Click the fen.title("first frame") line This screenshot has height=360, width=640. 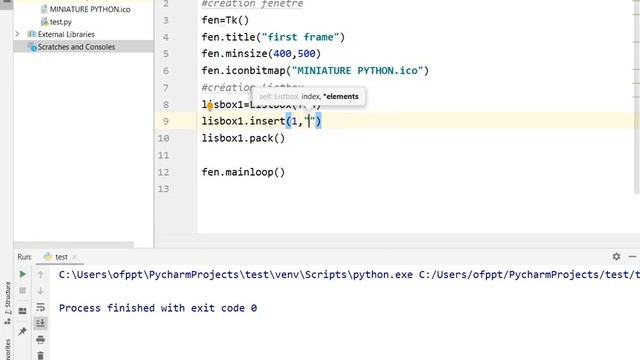tap(273, 37)
